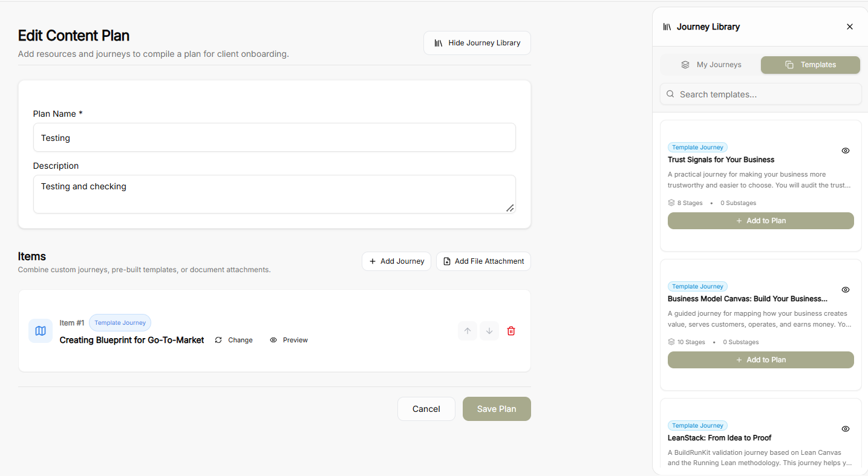Click the Journey Library books icon in header

click(x=667, y=27)
